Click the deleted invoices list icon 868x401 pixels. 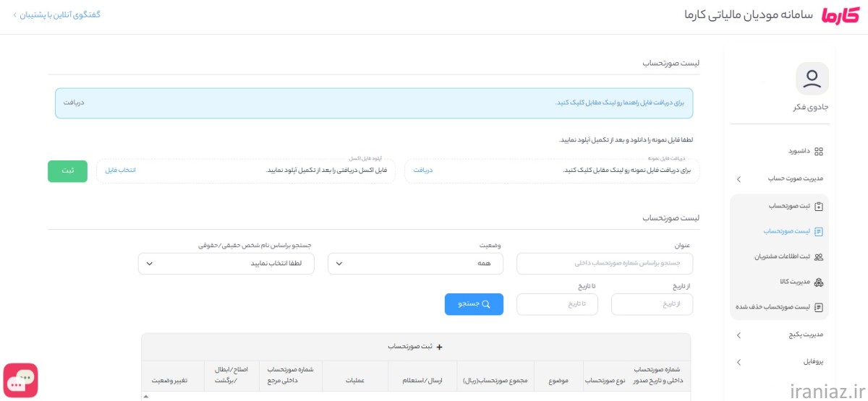pyautogui.click(x=819, y=307)
